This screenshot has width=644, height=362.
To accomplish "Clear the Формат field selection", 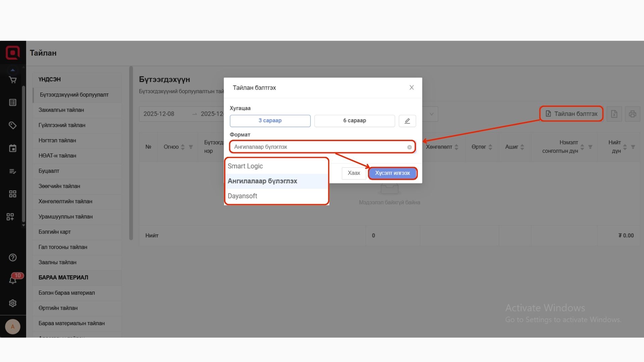I will click(410, 147).
